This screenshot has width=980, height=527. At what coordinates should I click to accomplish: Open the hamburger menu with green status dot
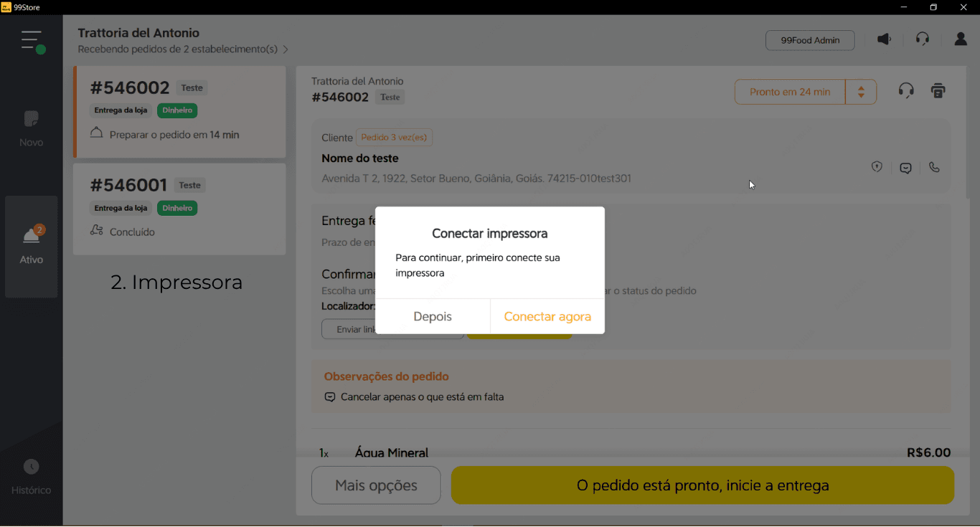pos(32,41)
